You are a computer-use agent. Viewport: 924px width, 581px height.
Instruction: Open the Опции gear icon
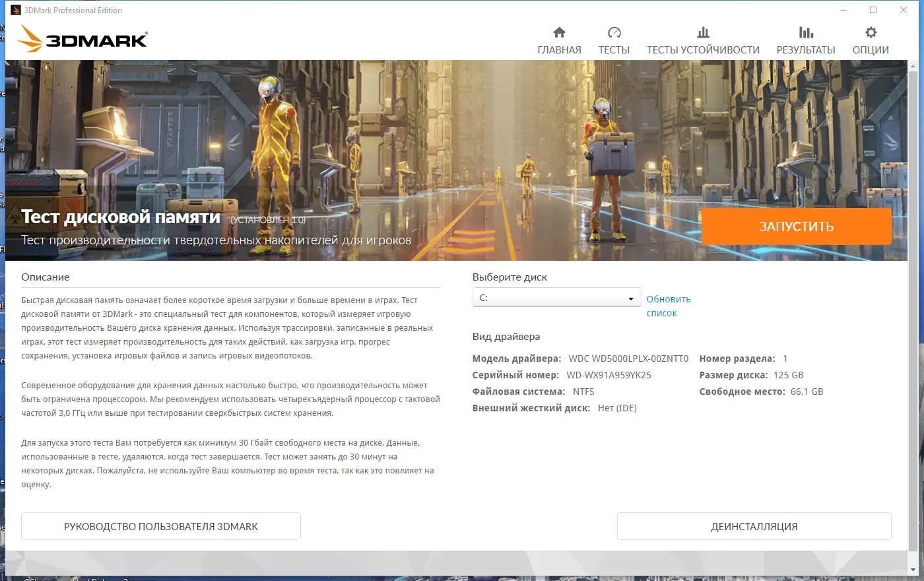pyautogui.click(x=871, y=32)
